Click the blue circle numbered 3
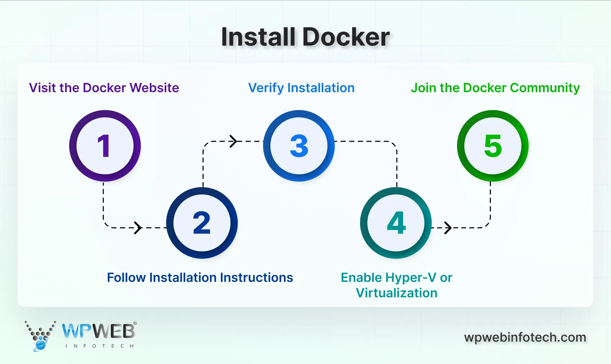 (x=299, y=146)
